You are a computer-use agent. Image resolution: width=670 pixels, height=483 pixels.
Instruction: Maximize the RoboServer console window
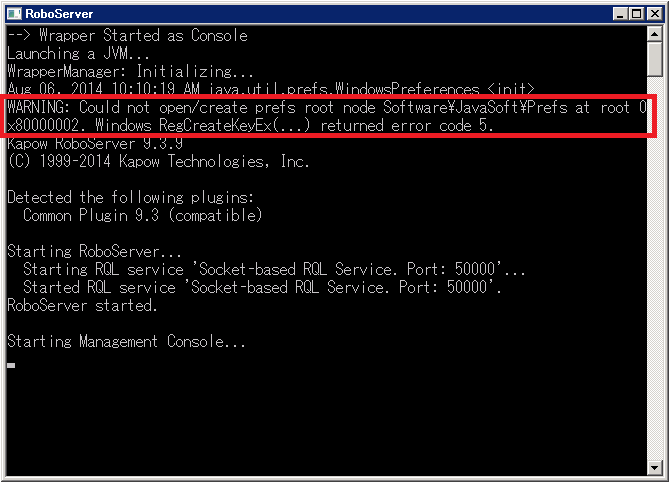point(634,13)
